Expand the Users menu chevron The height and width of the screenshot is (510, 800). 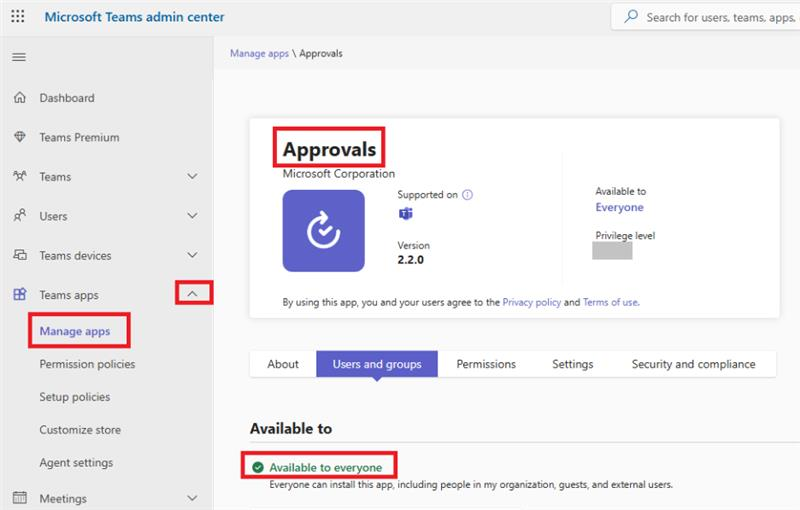pos(192,216)
